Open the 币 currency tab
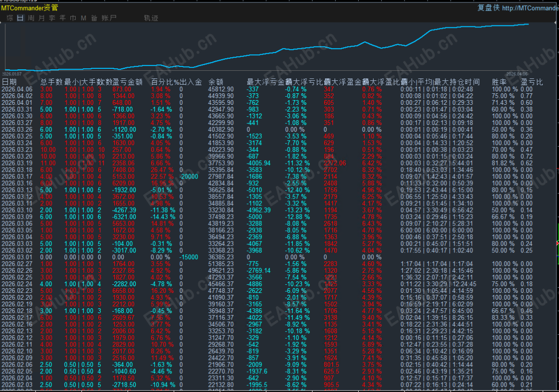The image size is (559, 392). [x=73, y=18]
